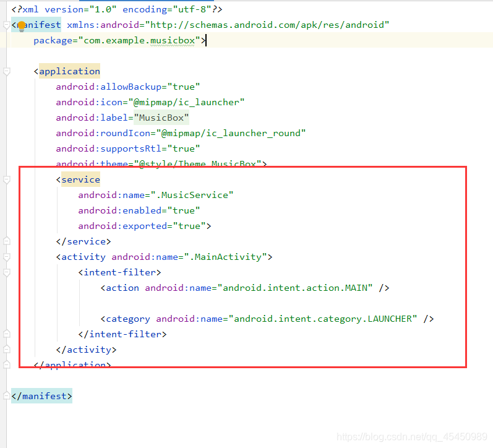493x448 pixels.
Task: Collapse the intent-filter opening fold marker
Action: pos(6,272)
